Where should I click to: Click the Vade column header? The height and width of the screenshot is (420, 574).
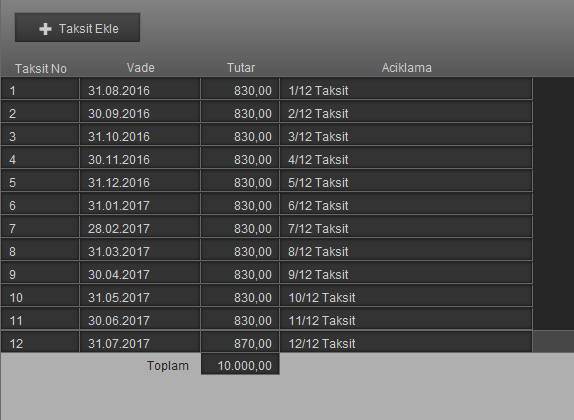tap(141, 68)
